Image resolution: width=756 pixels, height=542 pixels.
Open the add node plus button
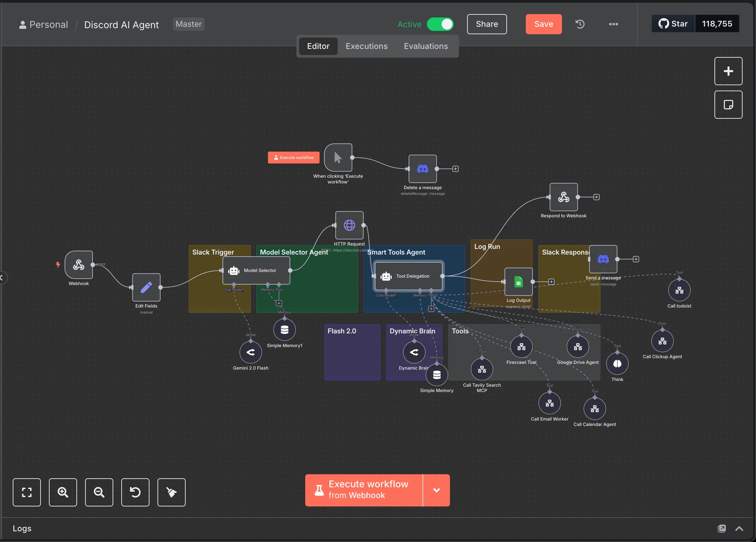tap(729, 71)
